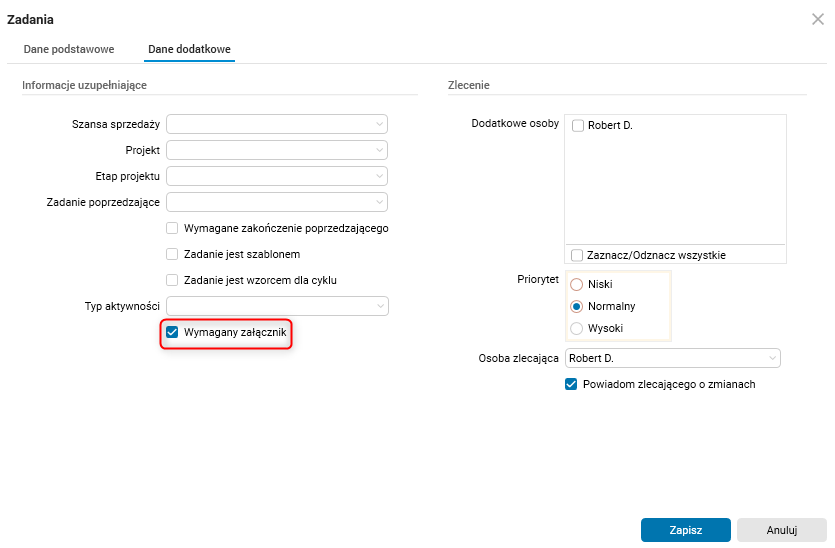Check Zadanie jest szablonem option
The height and width of the screenshot is (548, 835).
[173, 254]
